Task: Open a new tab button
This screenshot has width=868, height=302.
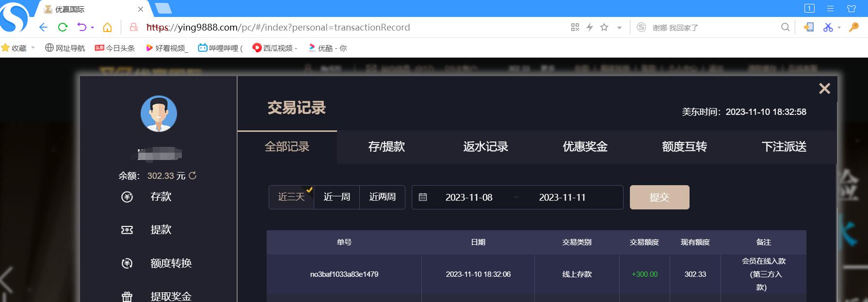Action: point(163,8)
